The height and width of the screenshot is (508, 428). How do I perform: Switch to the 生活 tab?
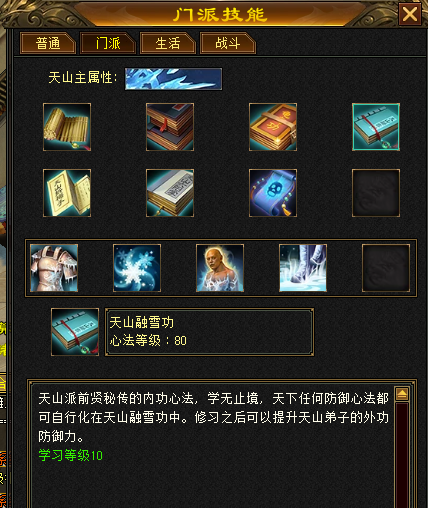click(x=168, y=43)
